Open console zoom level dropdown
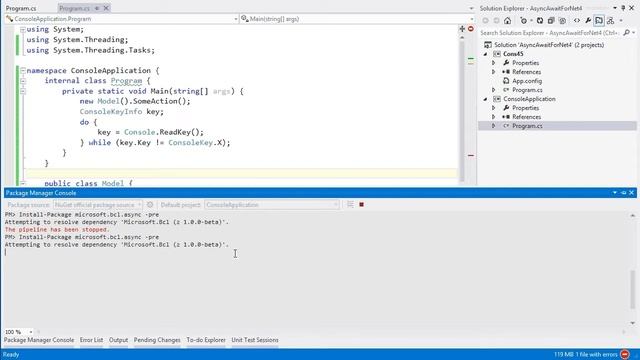Viewport: 640px width, 360px height. (31, 332)
